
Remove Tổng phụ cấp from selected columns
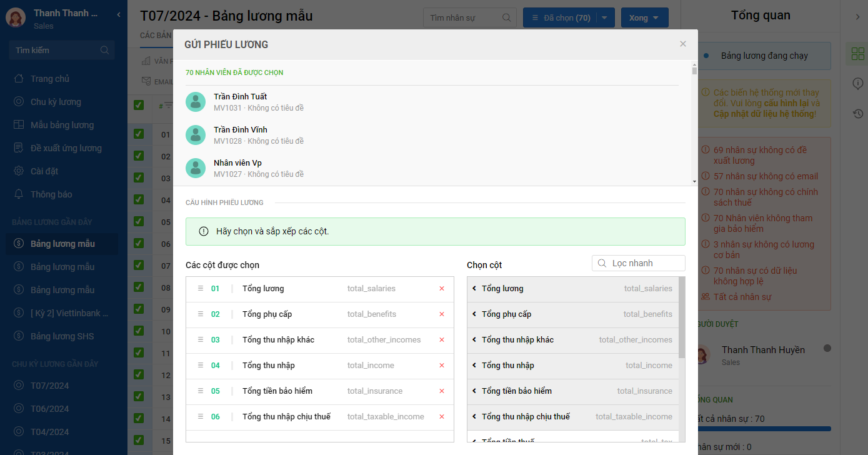pyautogui.click(x=442, y=314)
